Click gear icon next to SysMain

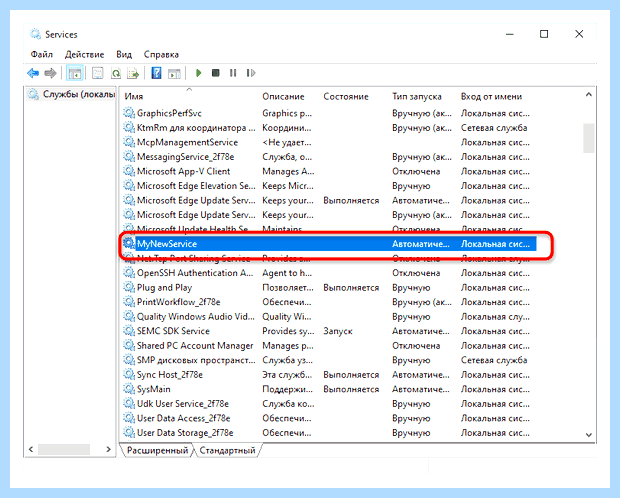(x=129, y=389)
